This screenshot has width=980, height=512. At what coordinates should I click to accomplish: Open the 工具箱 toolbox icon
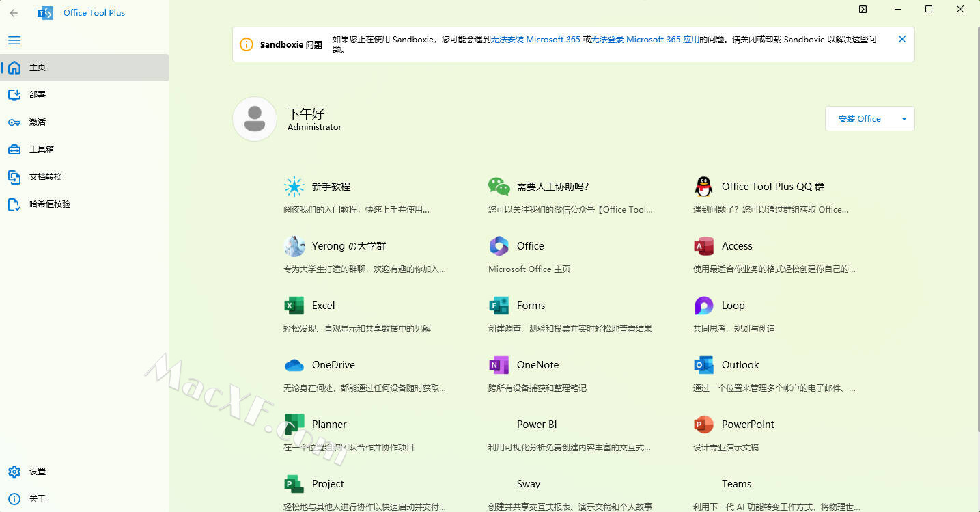click(14, 150)
